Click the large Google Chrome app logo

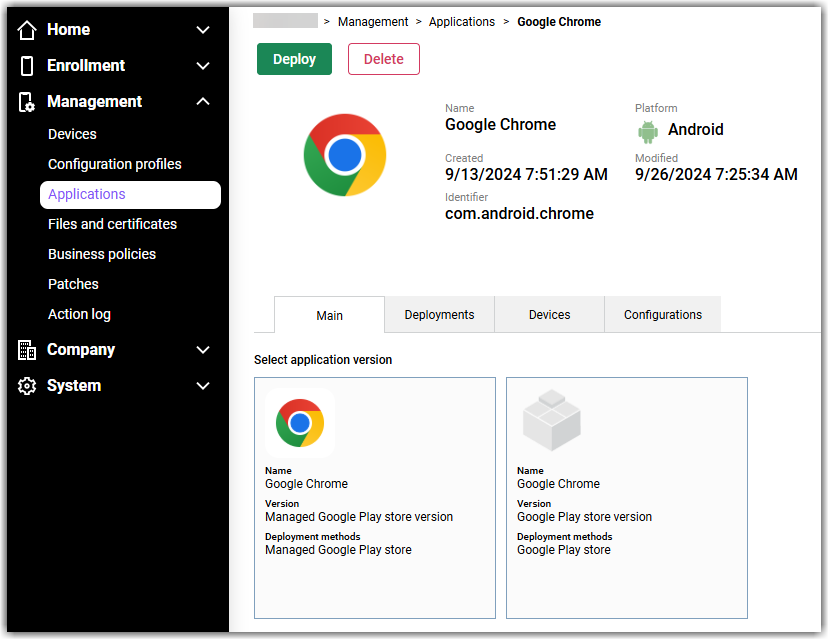coord(345,155)
